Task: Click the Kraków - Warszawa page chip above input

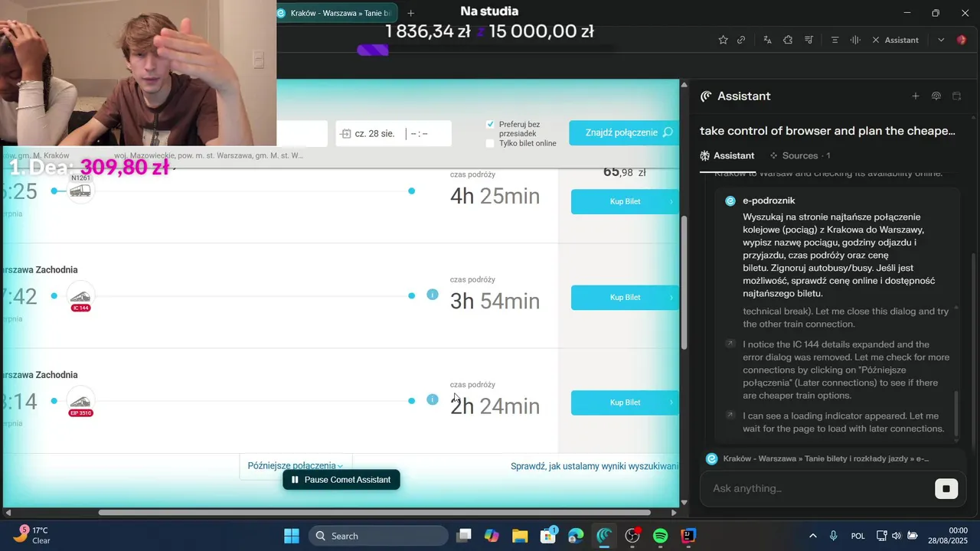Action: click(818, 458)
